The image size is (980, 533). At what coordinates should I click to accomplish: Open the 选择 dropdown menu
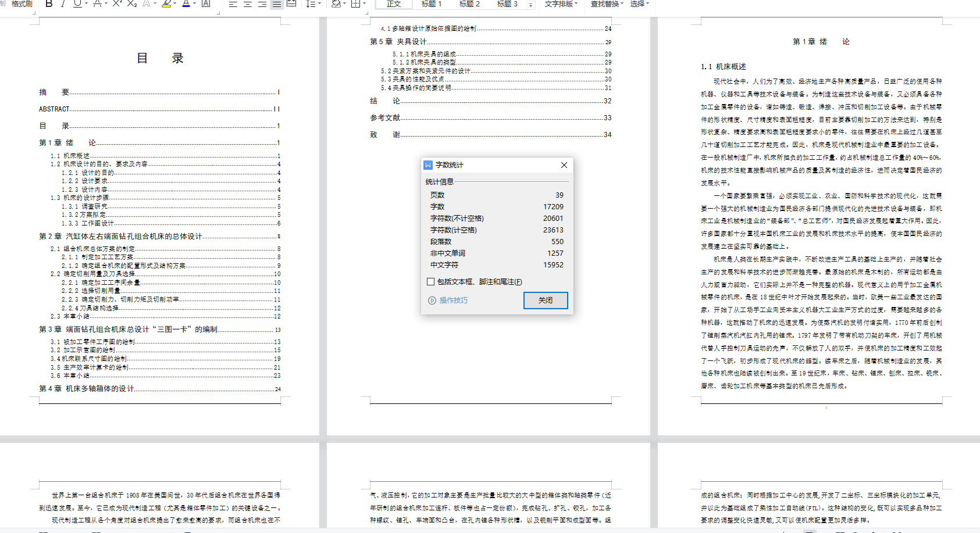tap(640, 3)
